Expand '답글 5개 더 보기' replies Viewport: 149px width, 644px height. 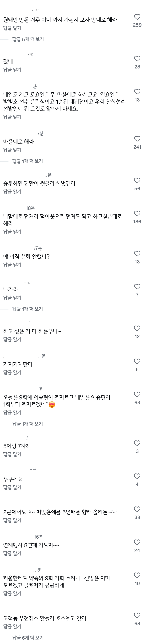[28, 39]
